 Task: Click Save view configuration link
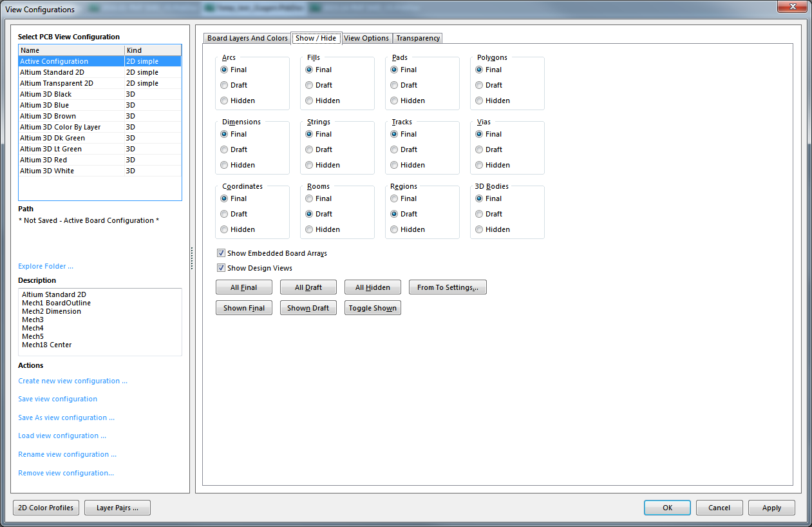[58, 399]
